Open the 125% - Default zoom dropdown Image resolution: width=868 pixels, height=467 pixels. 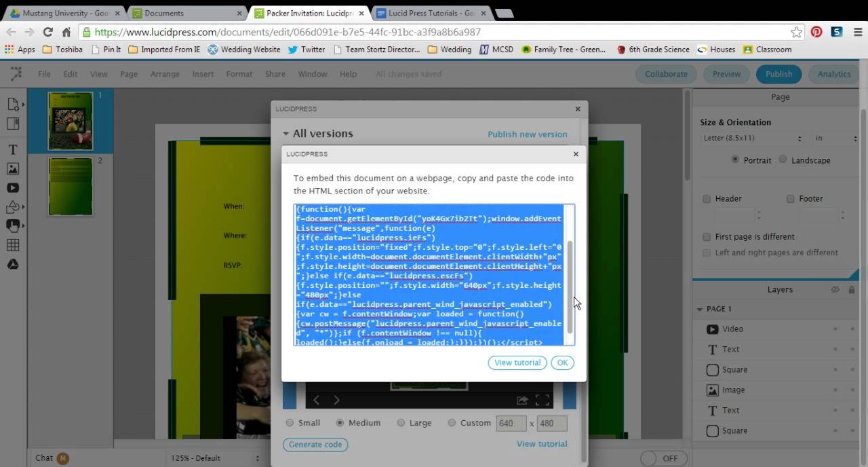pos(214,458)
